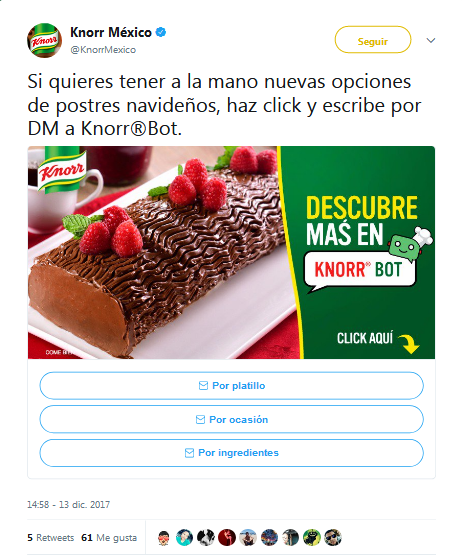Viewport: 462px width, 560px height.
Task: Click the envelope icon beside Por ingredientes
Action: tap(189, 453)
